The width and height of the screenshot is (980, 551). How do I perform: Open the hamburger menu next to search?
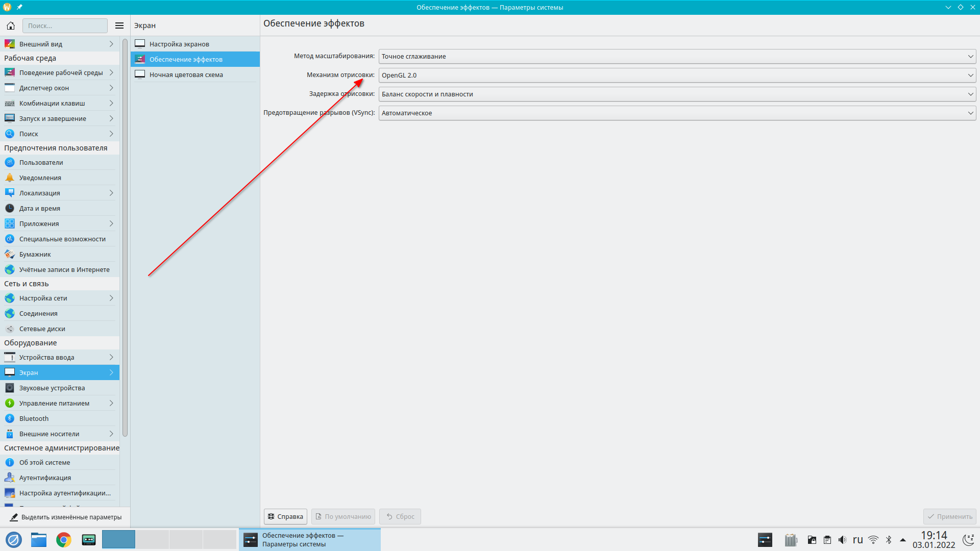coord(119,26)
